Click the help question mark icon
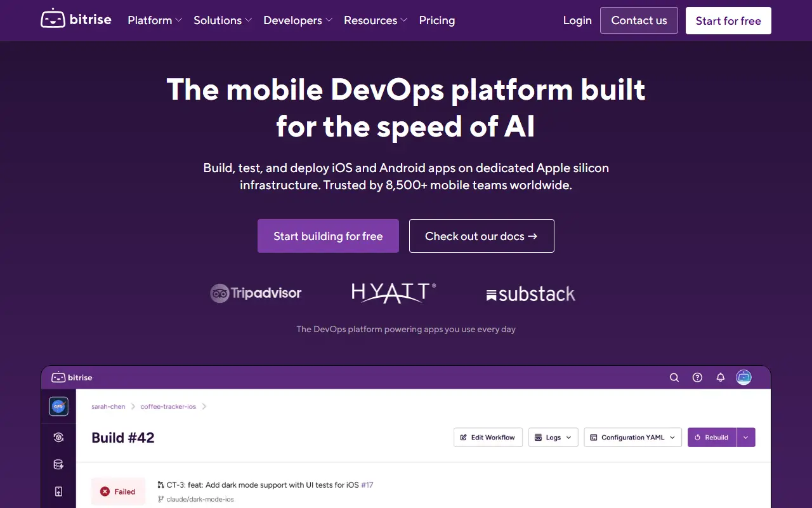812x508 pixels. click(697, 377)
